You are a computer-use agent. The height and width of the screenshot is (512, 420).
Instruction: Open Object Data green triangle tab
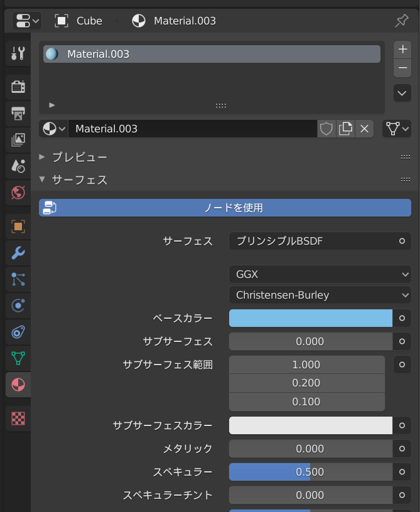(x=18, y=358)
